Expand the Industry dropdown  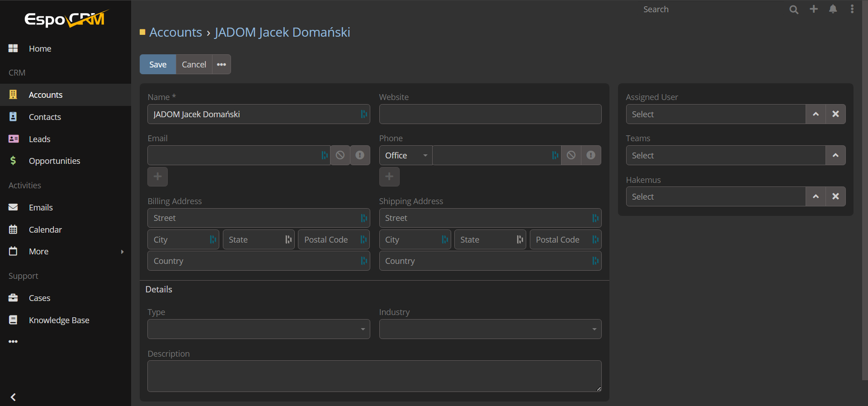coord(490,329)
